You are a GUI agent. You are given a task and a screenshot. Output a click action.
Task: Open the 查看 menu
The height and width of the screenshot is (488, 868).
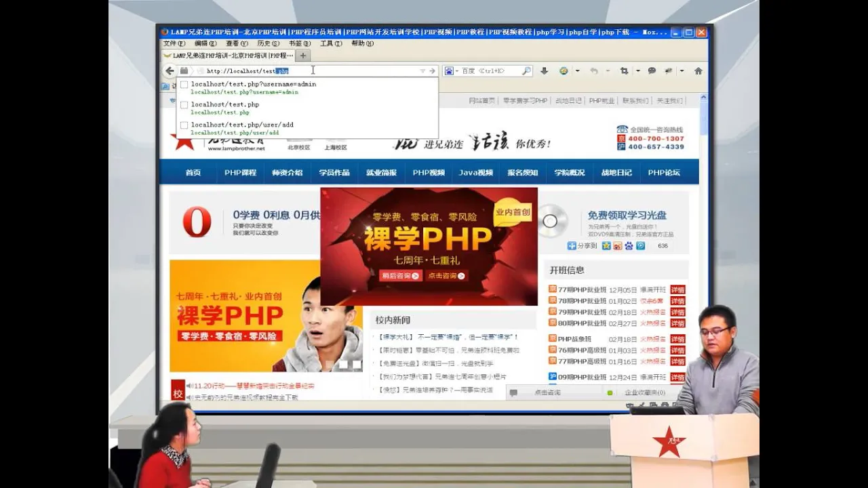pyautogui.click(x=237, y=43)
